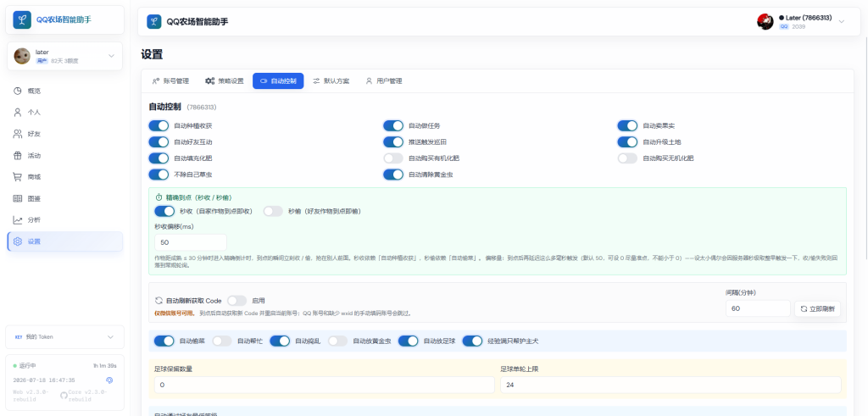
Task: Select the 好友 friends icon in sidebar
Action: 18,134
